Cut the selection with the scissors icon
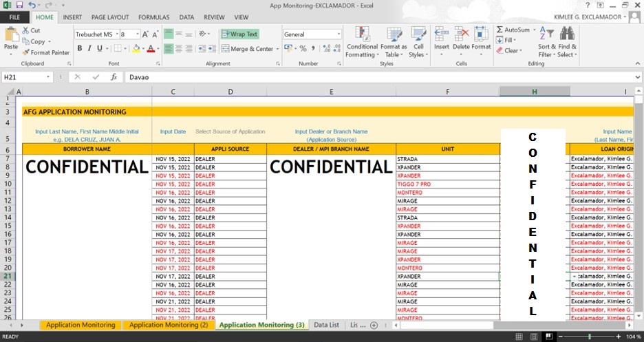The width and height of the screenshot is (644, 342). point(26,30)
